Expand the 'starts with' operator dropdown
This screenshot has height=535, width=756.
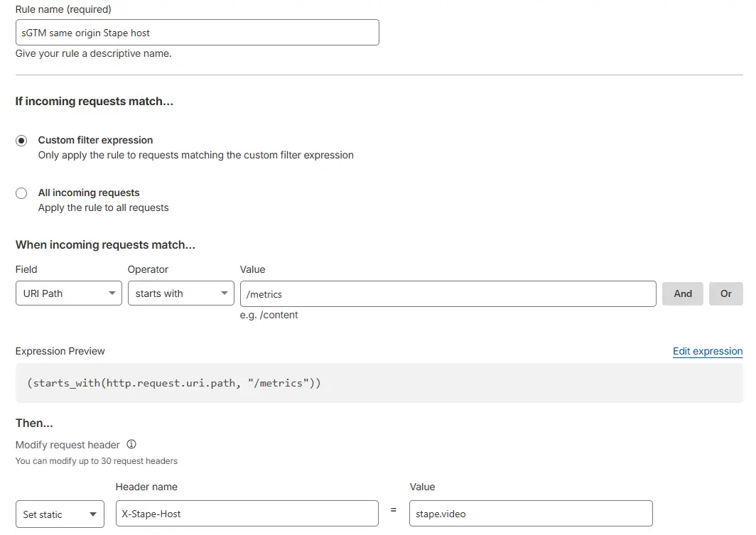tap(180, 293)
